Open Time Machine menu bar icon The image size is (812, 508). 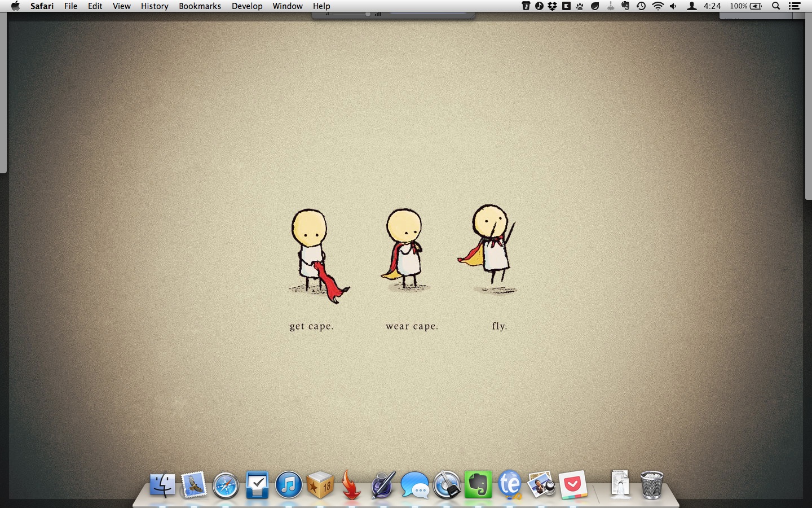[641, 6]
